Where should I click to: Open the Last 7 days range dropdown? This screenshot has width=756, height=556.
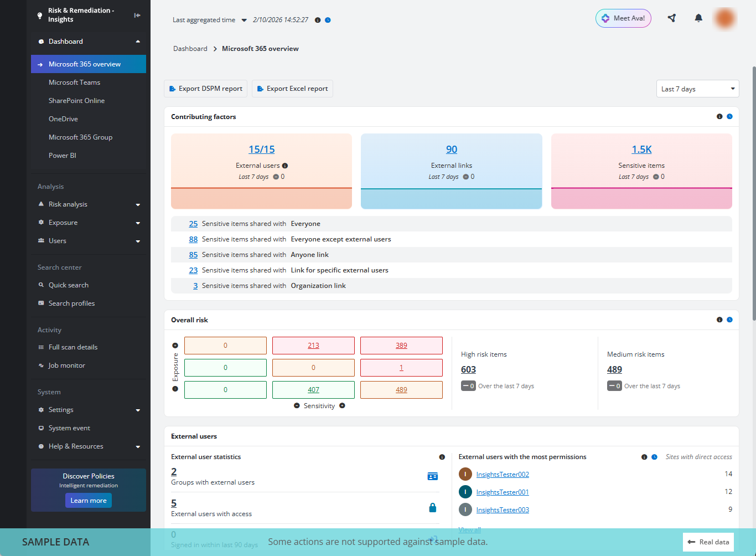pos(697,89)
